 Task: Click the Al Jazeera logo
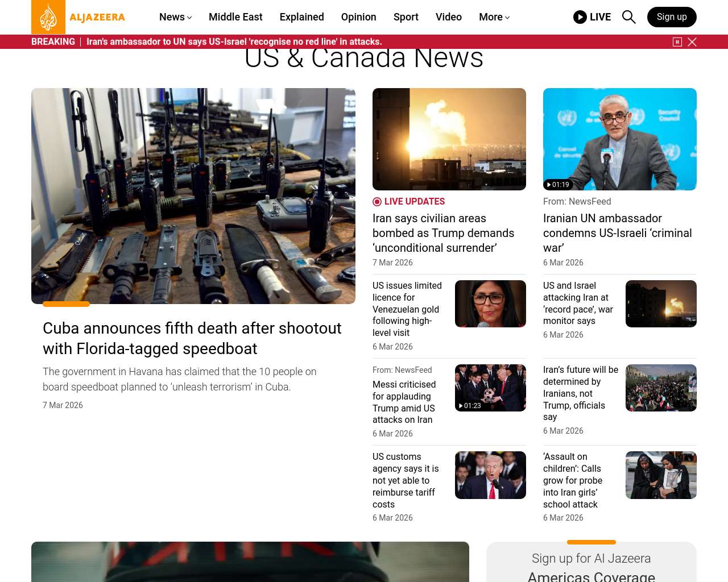(78, 17)
